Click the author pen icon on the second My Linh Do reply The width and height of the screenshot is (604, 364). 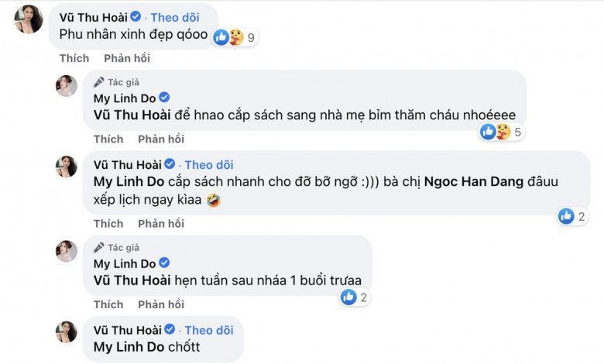point(98,247)
